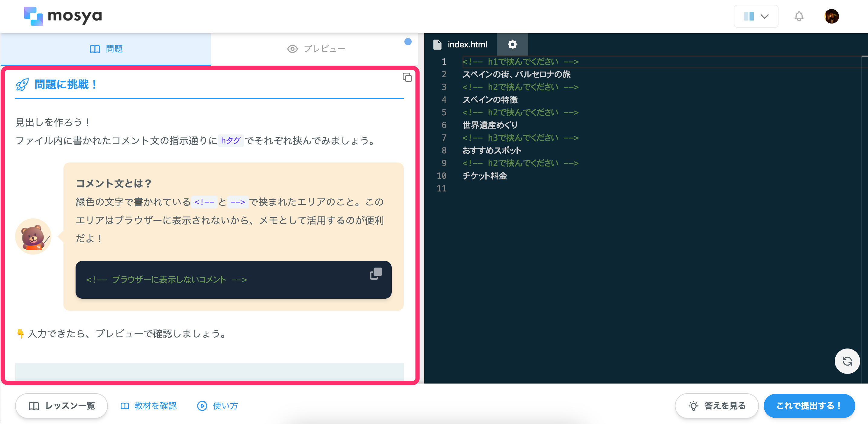Image resolution: width=868 pixels, height=424 pixels.
Task: Click the play icon next to 使い方
Action: tap(202, 406)
